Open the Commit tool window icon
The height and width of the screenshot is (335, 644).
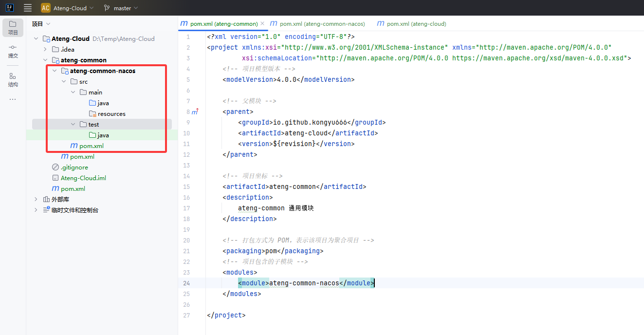pyautogui.click(x=13, y=51)
